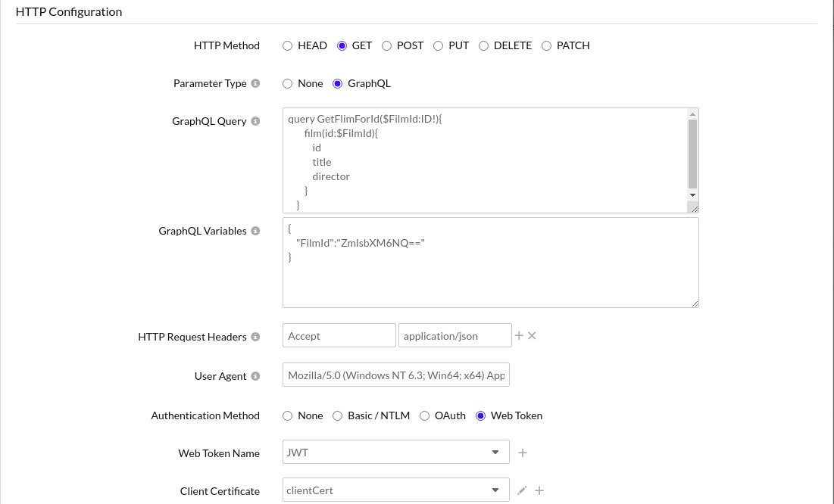Image resolution: width=834 pixels, height=504 pixels.
Task: Add a new web token
Action: pos(523,453)
